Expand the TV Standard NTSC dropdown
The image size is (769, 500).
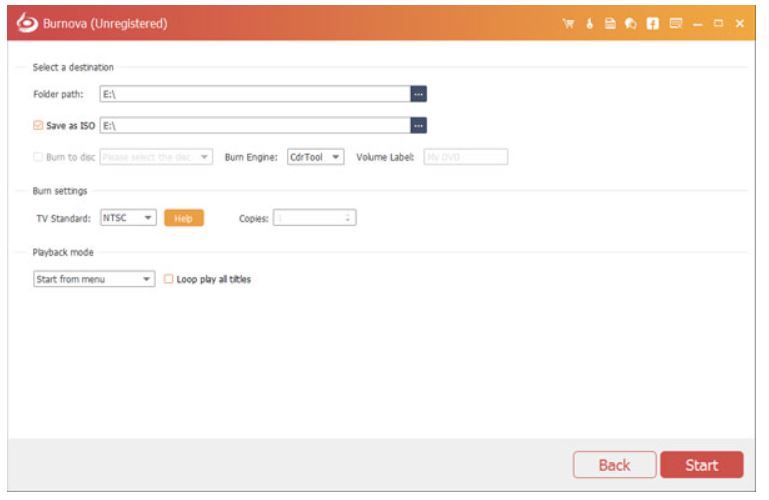click(x=128, y=218)
